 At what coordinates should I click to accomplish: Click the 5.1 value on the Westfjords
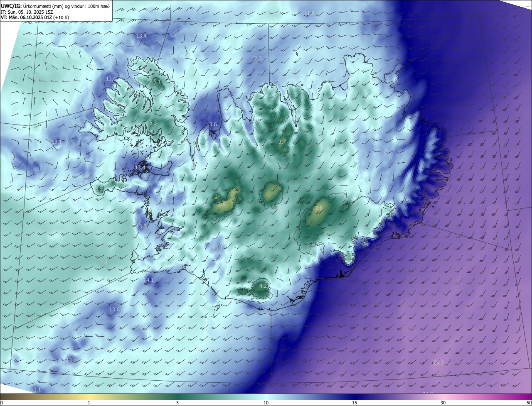(157, 82)
